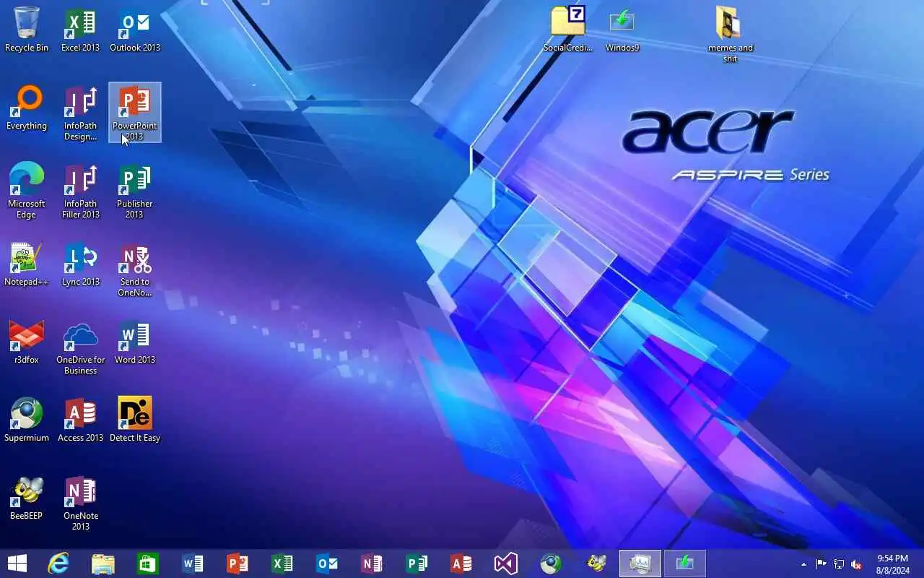This screenshot has height=578, width=924.
Task: Select the Word 2013 desktop shortcut
Action: (135, 342)
